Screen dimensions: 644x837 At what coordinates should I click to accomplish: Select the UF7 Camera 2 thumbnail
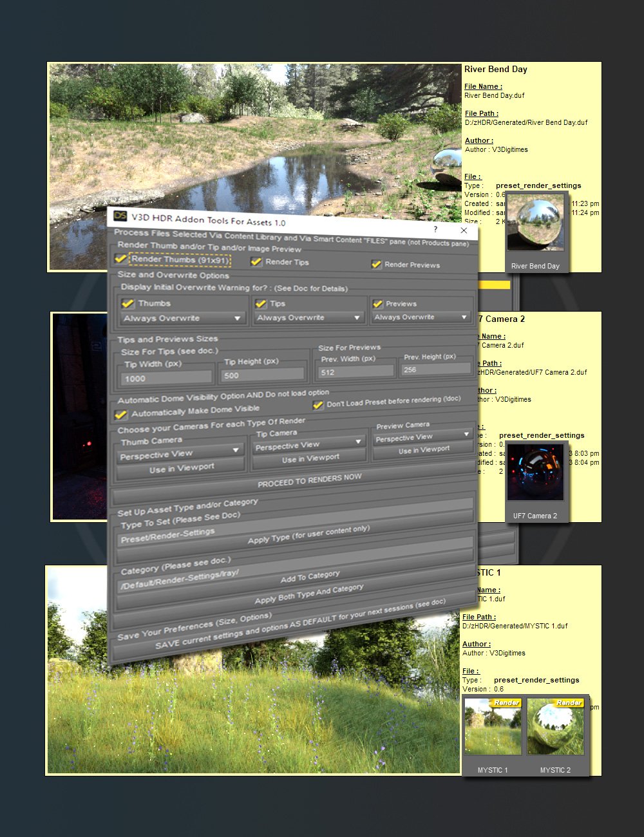535,472
